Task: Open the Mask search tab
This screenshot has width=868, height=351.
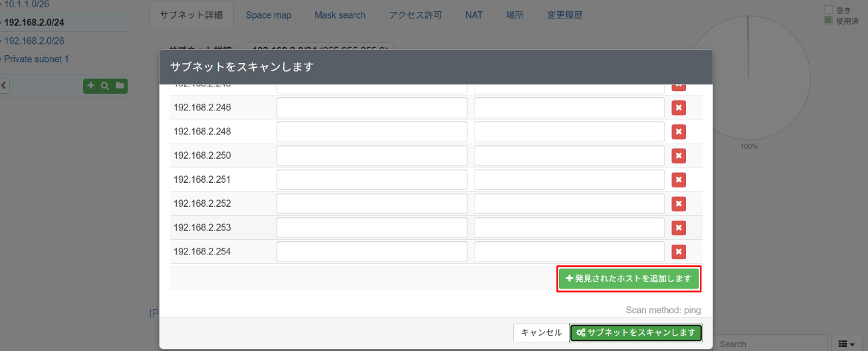Action: coord(340,15)
